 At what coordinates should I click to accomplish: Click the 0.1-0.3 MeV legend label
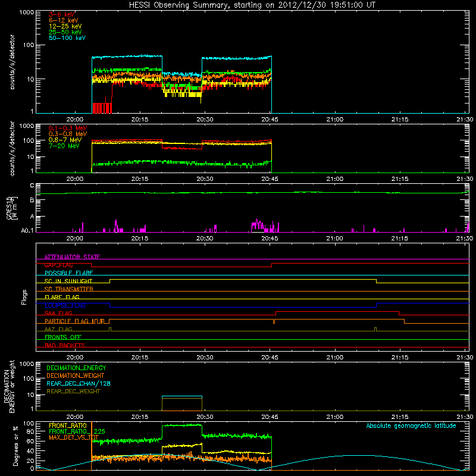coord(68,128)
